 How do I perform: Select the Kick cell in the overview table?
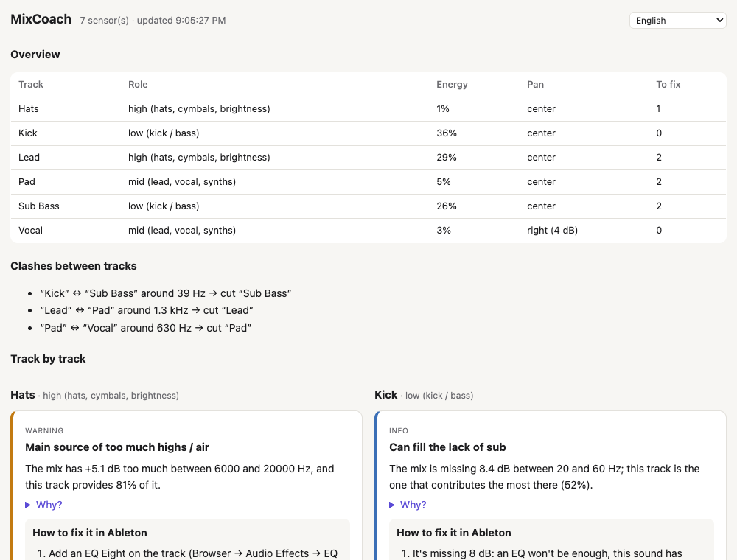(28, 133)
